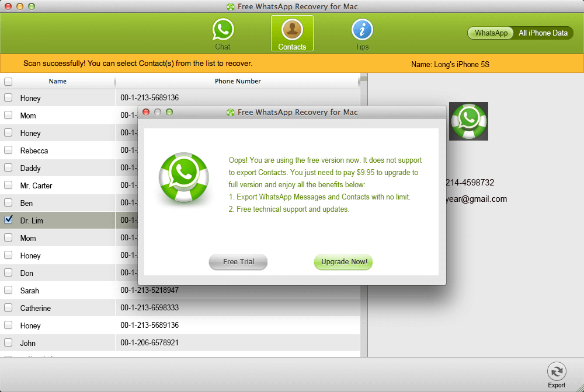
Task: Click the Upgrade Now! button
Action: (x=343, y=262)
